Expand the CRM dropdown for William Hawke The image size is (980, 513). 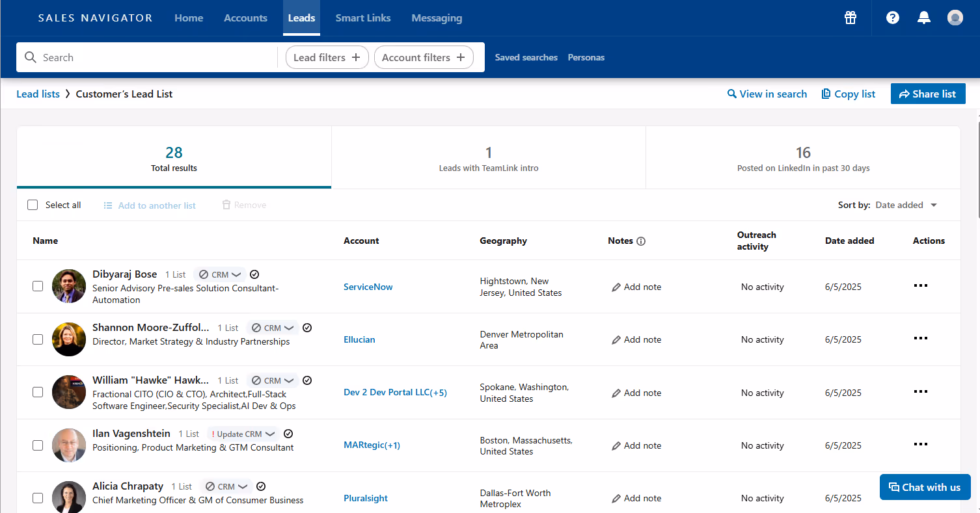tap(273, 380)
